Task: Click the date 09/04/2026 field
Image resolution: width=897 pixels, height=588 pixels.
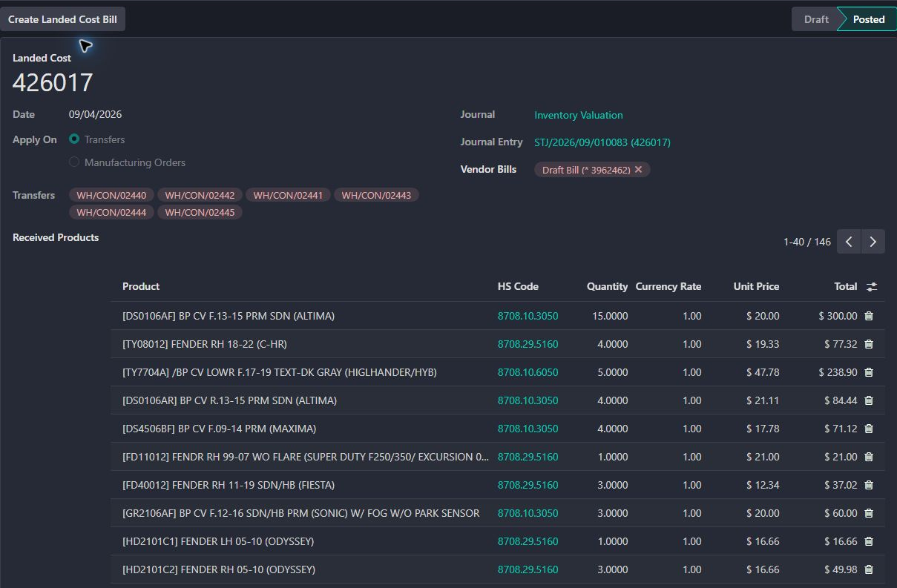Action: pyautogui.click(x=96, y=114)
